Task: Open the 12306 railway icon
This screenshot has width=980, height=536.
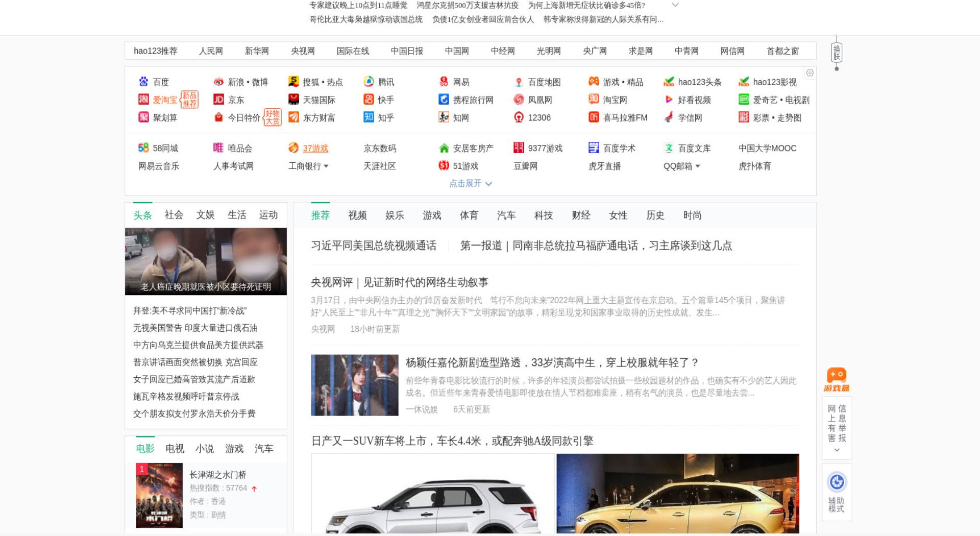Action: click(519, 117)
